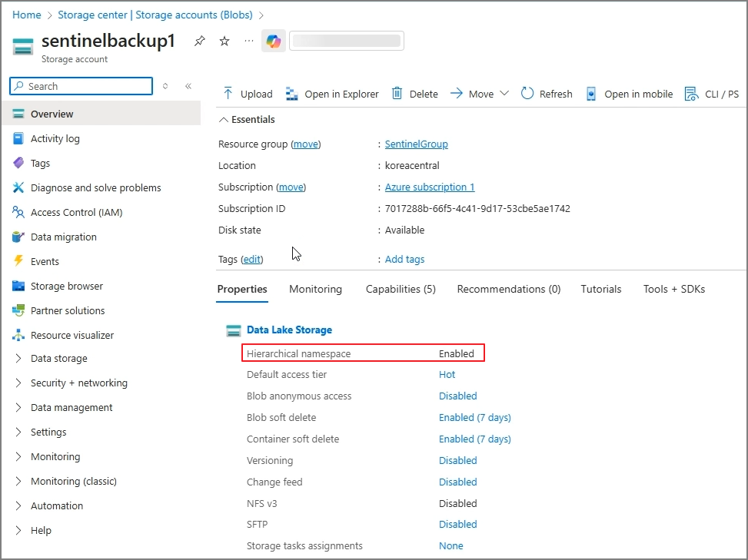Switch to the Tutorials tab
Screen dimensions: 748x560
coord(600,290)
